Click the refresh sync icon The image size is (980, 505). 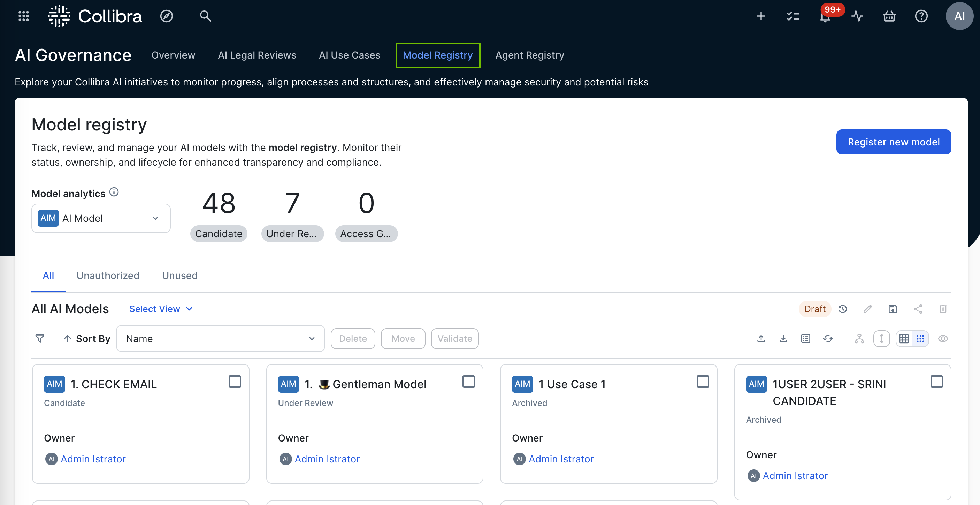pos(828,339)
